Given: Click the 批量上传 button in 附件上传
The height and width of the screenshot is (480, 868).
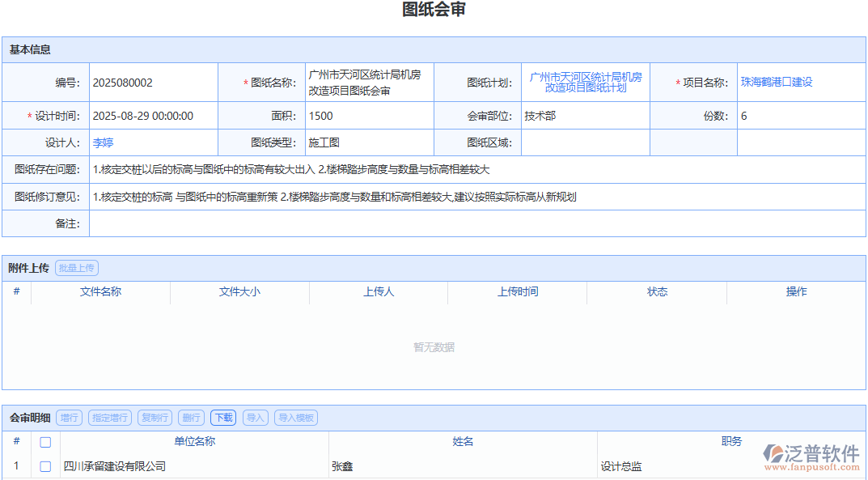Looking at the screenshot, I should [76, 268].
